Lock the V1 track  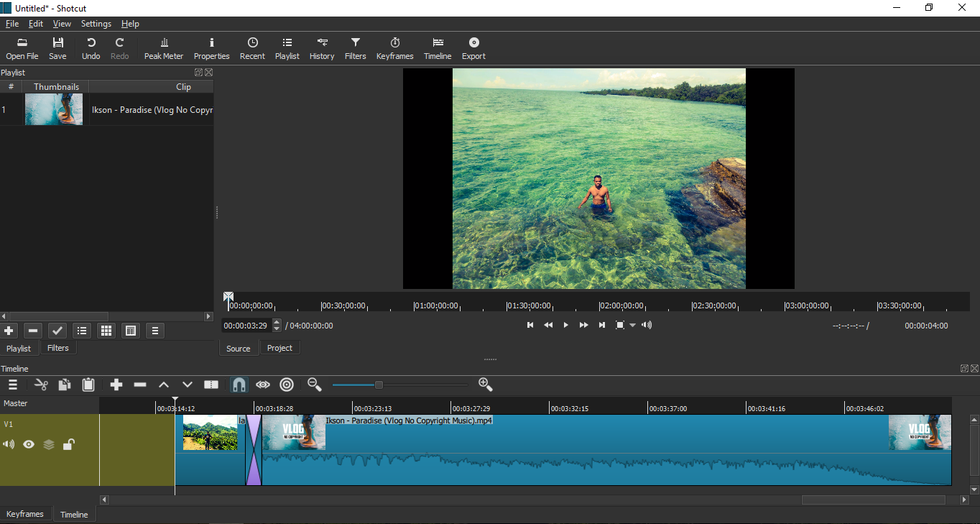68,445
